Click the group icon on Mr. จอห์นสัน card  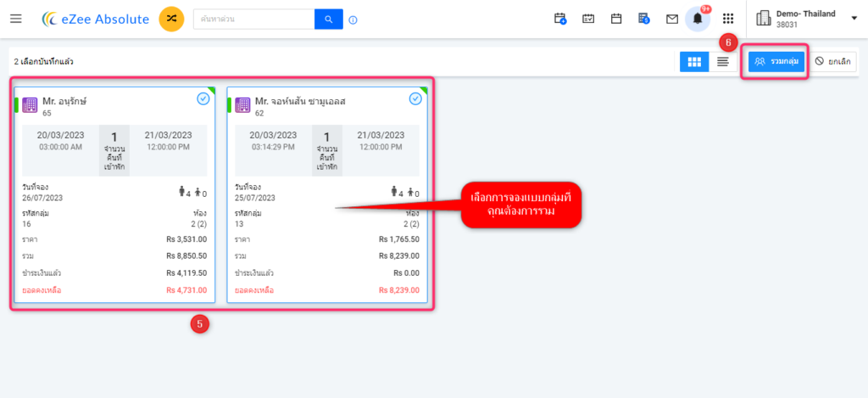click(242, 104)
